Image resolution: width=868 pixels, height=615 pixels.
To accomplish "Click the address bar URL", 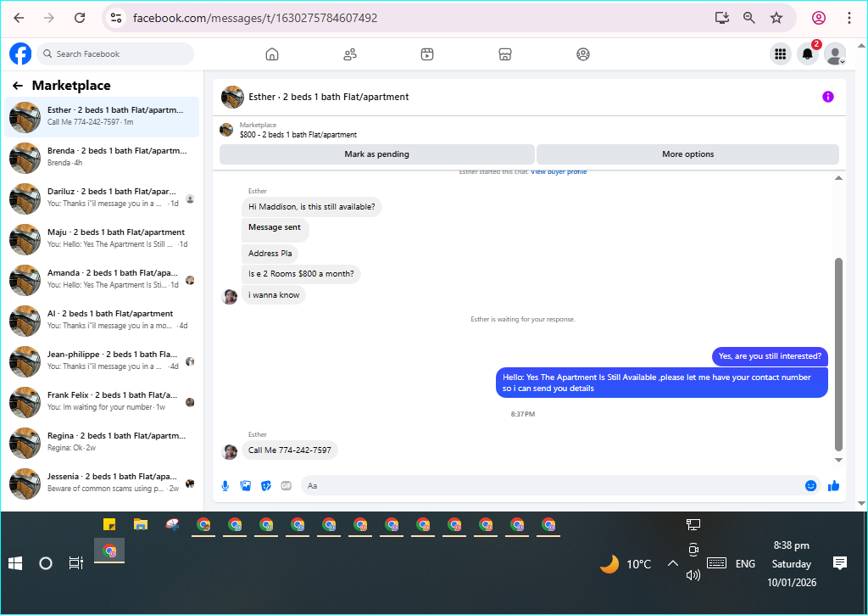I will pyautogui.click(x=255, y=18).
